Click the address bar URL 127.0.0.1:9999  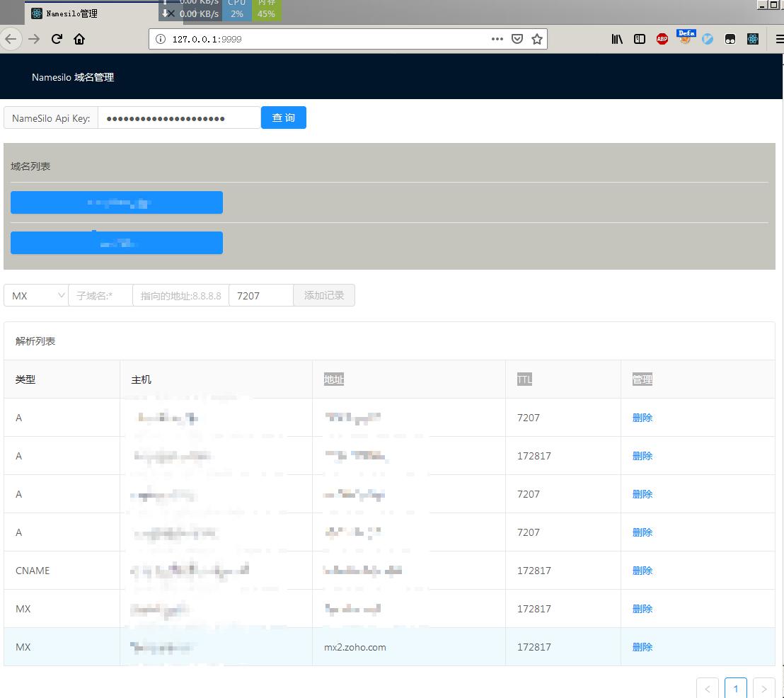tap(207, 39)
